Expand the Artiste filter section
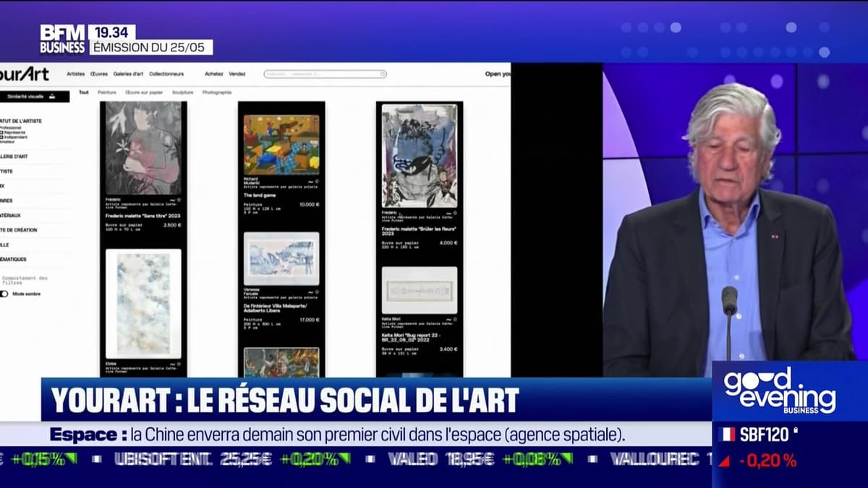This screenshot has height=488, width=868. pyautogui.click(x=7, y=171)
